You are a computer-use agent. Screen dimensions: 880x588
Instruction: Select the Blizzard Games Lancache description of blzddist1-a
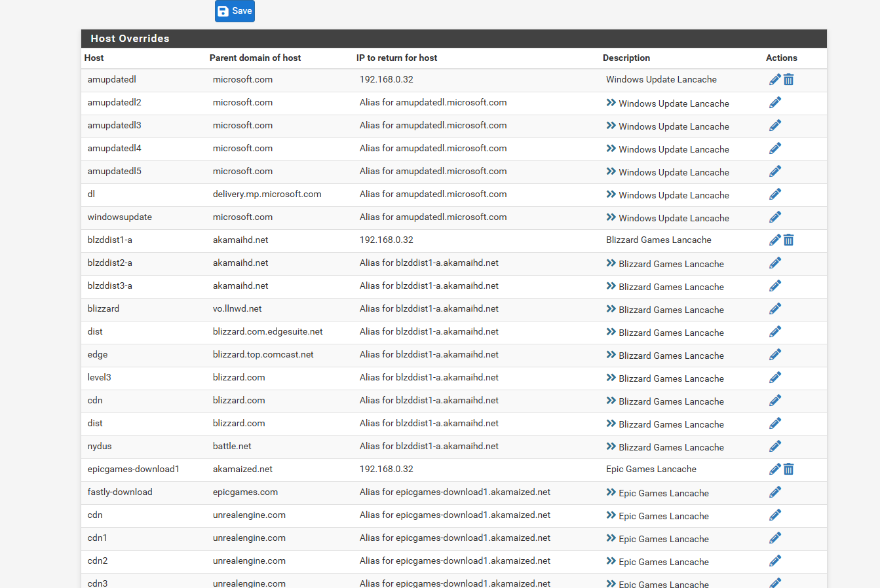coord(659,240)
